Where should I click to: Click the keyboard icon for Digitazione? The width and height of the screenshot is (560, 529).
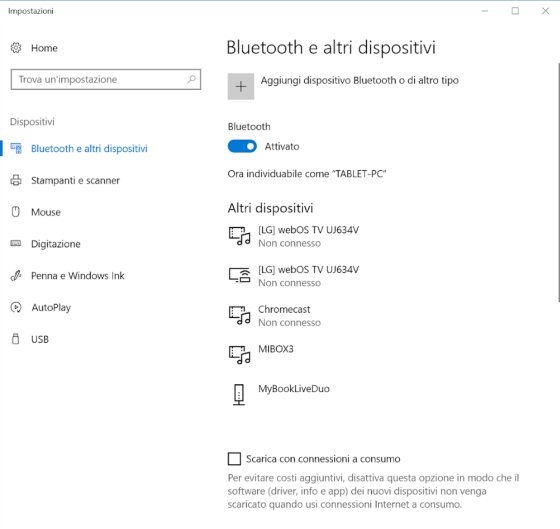point(16,244)
